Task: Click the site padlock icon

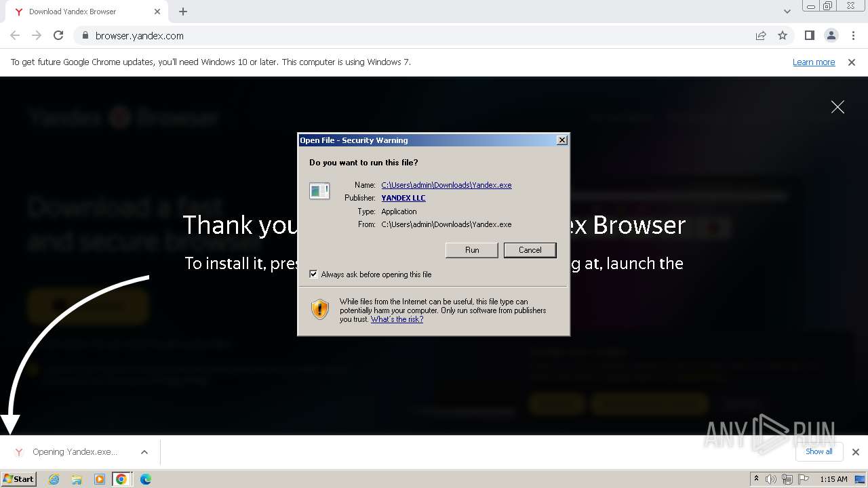Action: pyautogui.click(x=85, y=36)
